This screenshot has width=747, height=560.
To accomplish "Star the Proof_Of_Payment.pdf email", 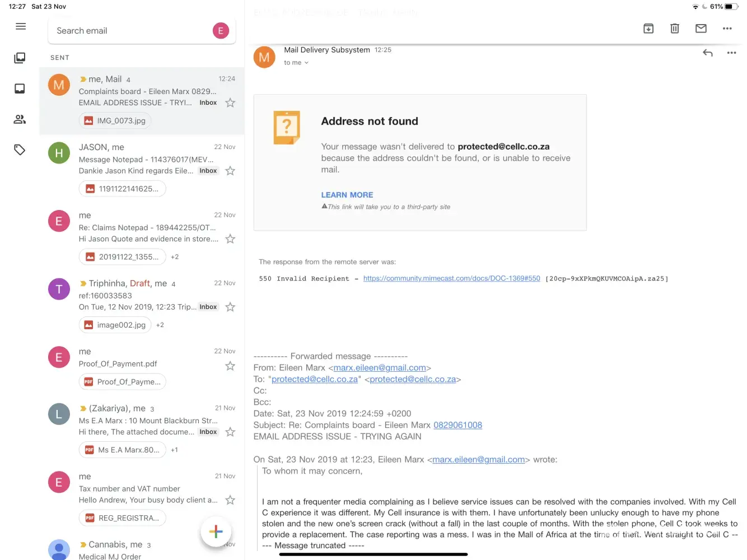I will pyautogui.click(x=230, y=366).
